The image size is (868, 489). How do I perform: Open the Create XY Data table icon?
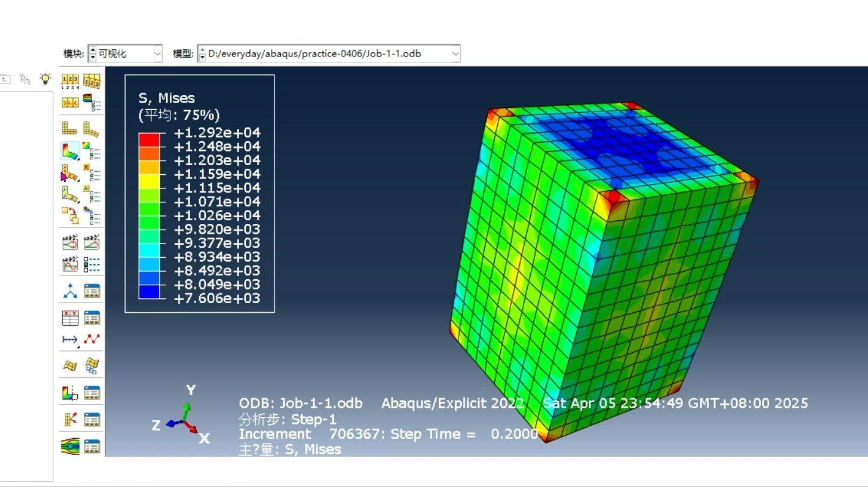click(70, 318)
